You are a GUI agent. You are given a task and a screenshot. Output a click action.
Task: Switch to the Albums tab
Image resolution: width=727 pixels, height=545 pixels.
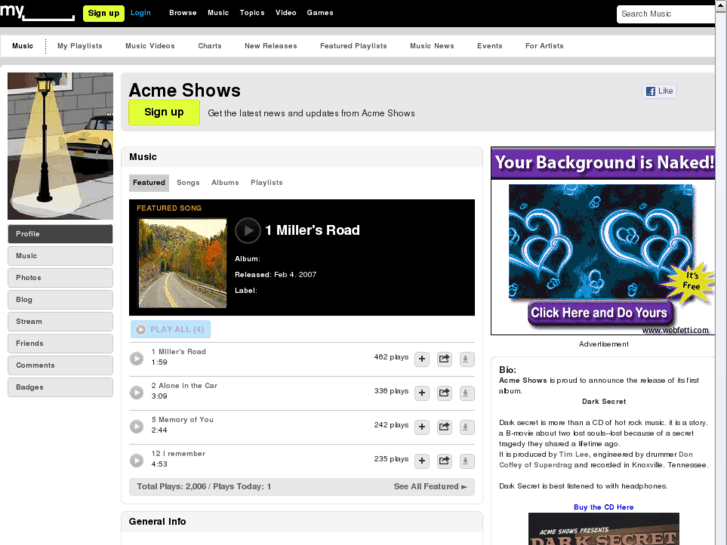[x=225, y=183]
